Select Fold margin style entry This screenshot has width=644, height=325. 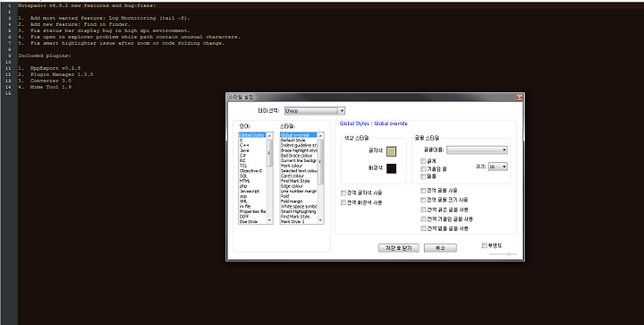coord(299,201)
